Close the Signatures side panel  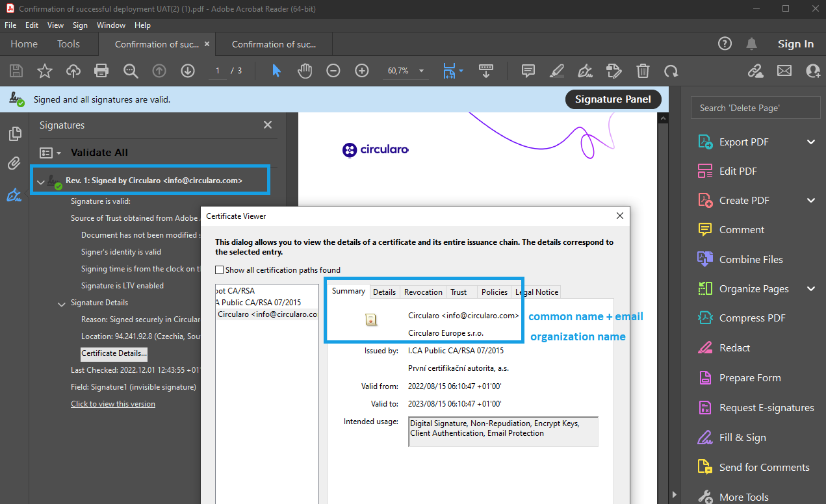[268, 125]
